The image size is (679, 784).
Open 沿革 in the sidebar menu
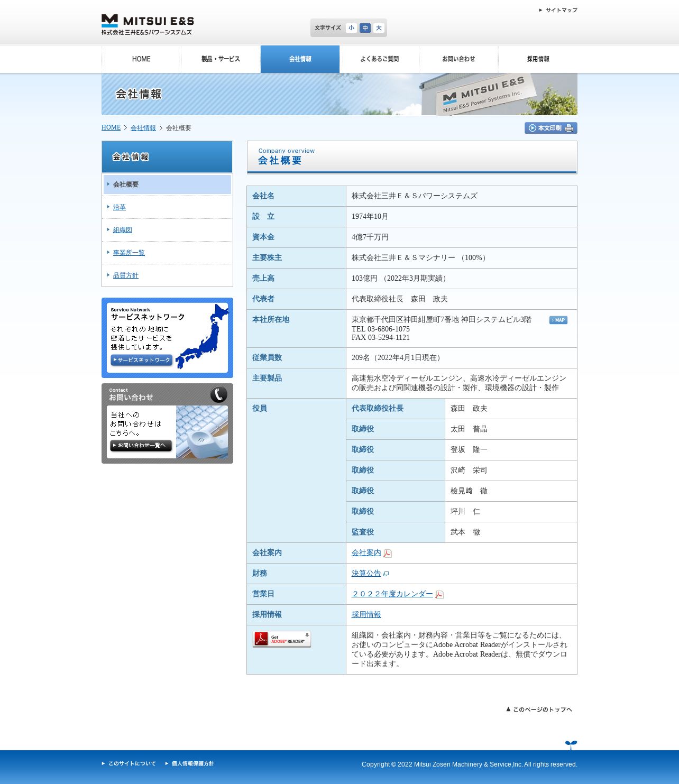(x=120, y=207)
